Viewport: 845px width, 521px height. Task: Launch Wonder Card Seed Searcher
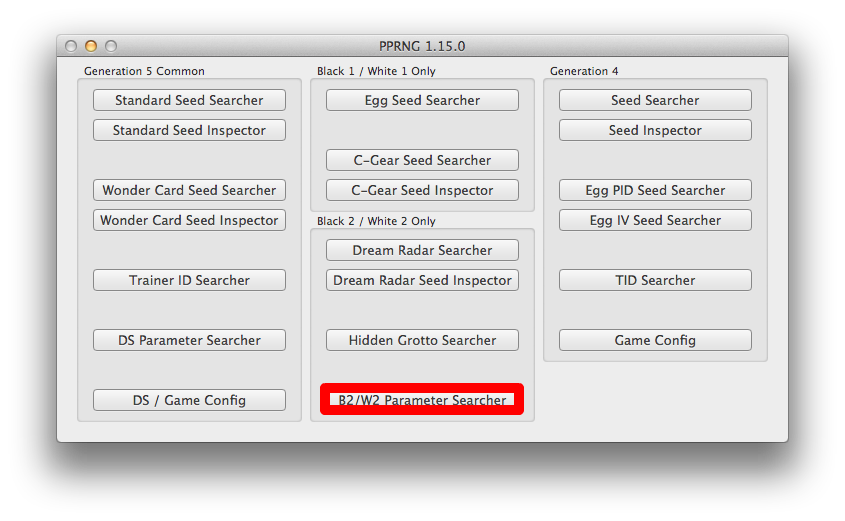coord(189,190)
